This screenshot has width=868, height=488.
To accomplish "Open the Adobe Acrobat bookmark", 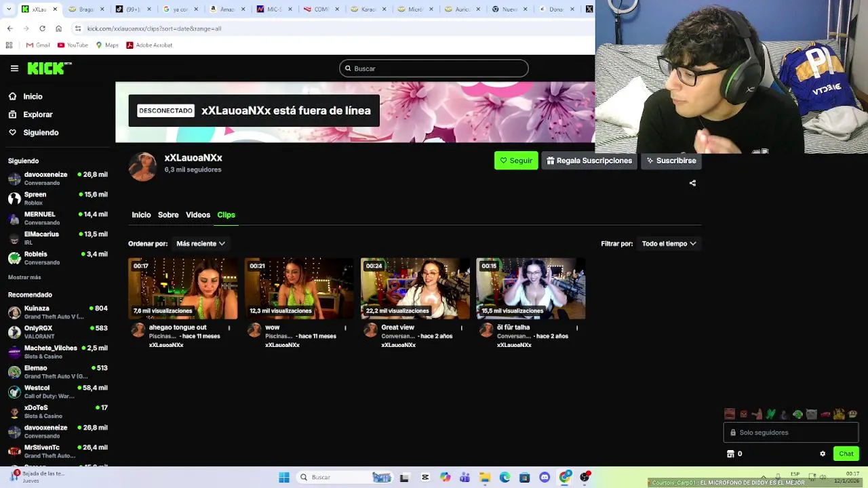I will point(149,45).
